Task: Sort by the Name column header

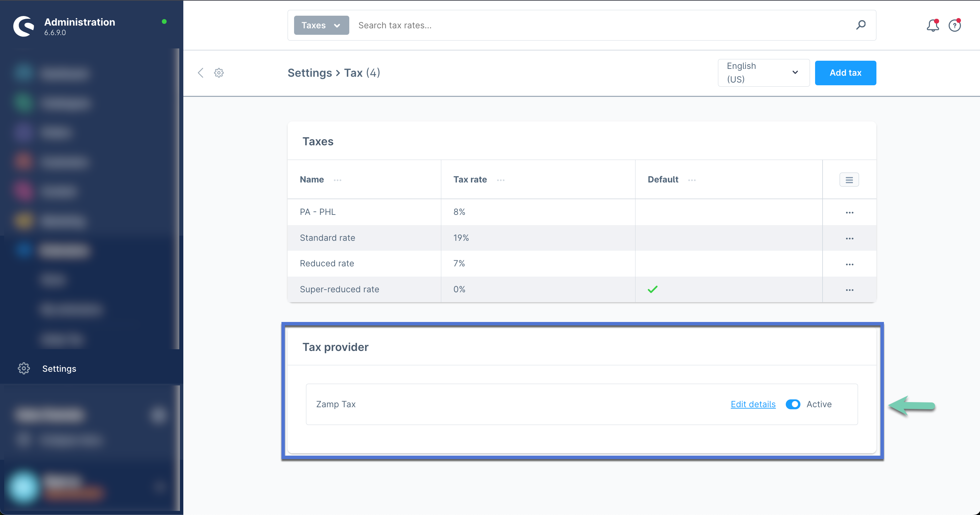Action: click(x=311, y=179)
